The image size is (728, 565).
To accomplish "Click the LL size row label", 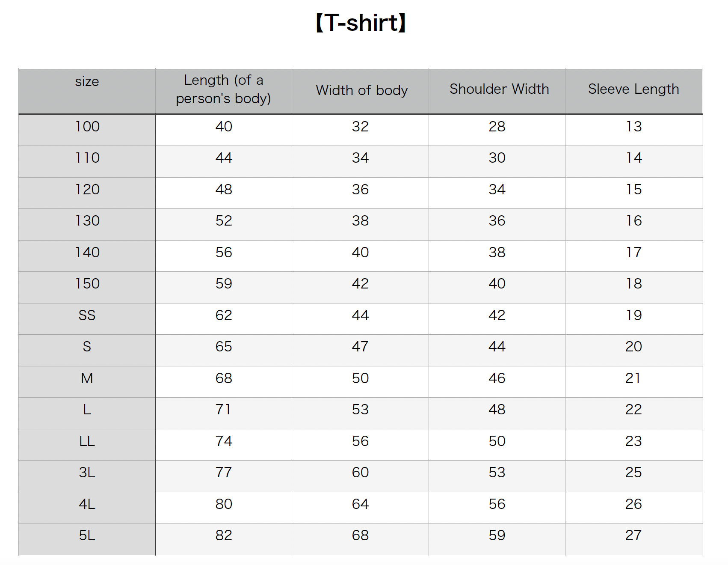I will click(87, 441).
